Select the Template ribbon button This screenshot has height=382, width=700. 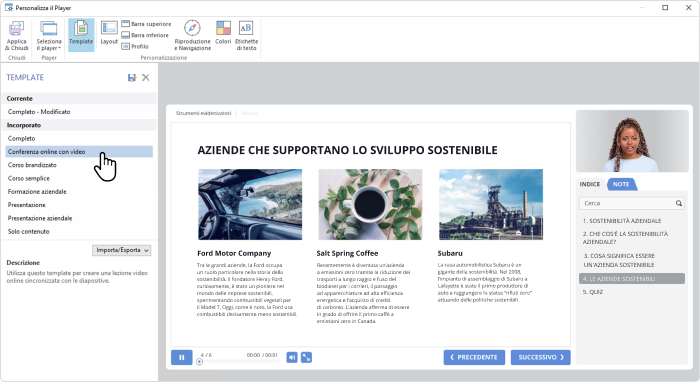tap(81, 35)
